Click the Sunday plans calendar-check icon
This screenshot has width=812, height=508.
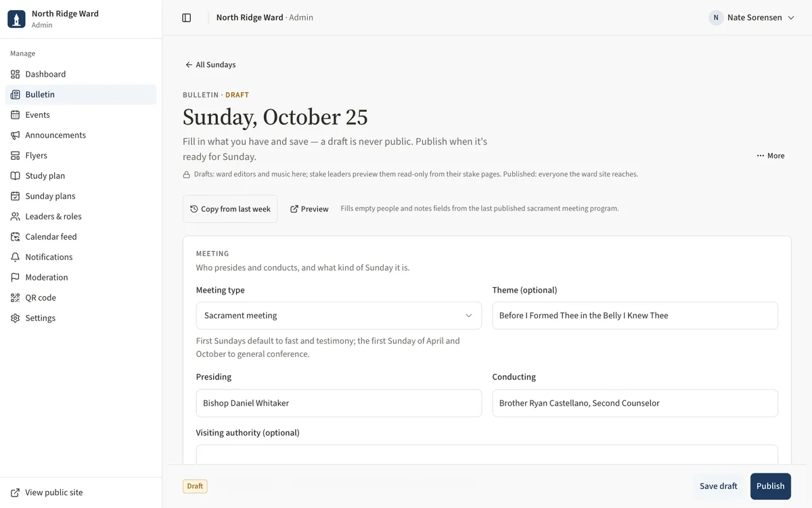(16, 196)
